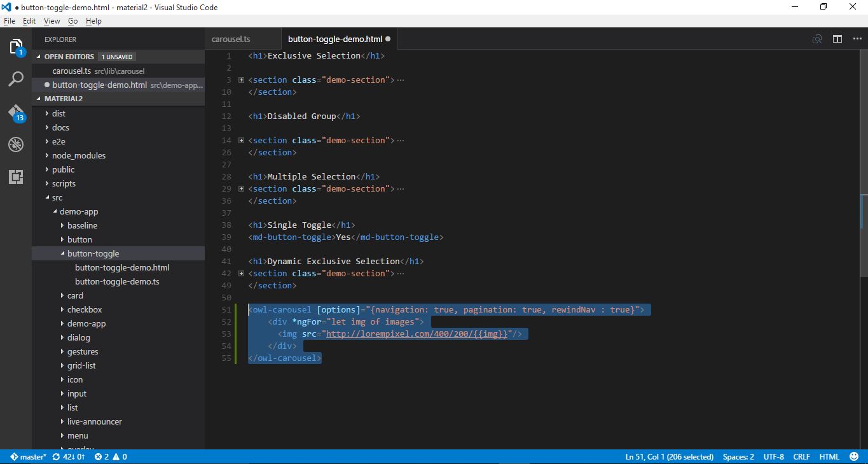Click the errors and warnings status indicator
The image size is (868, 464).
108,456
